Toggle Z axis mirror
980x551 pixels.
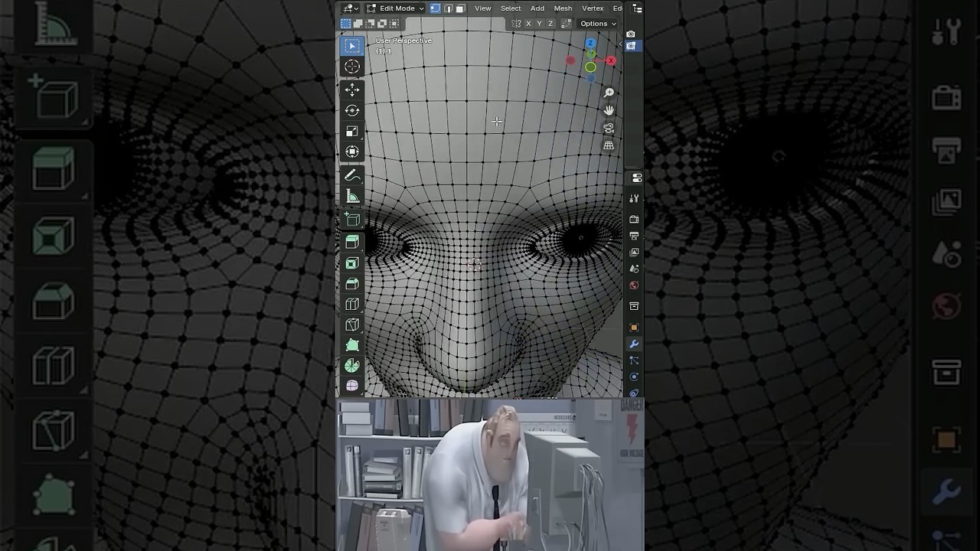550,24
